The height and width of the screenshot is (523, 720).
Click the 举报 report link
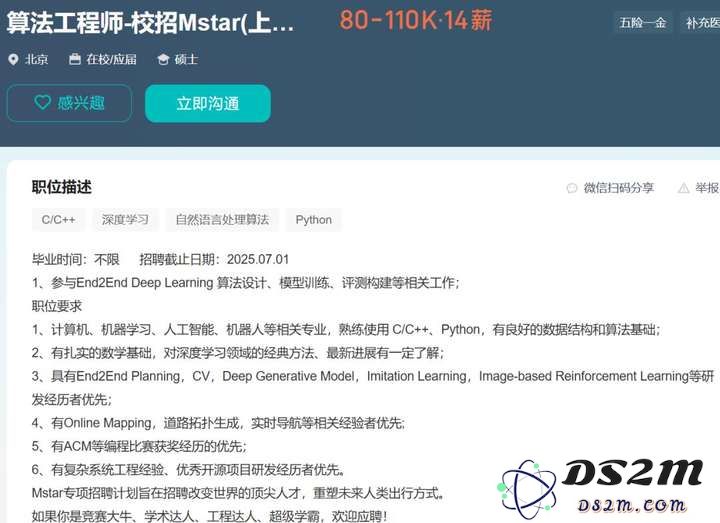pyautogui.click(x=707, y=188)
